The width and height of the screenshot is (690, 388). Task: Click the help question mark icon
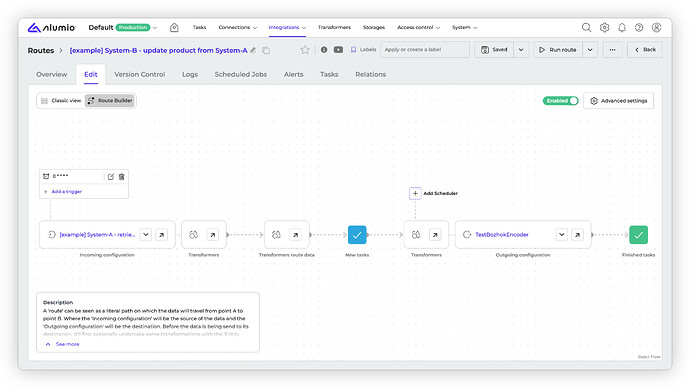(639, 27)
